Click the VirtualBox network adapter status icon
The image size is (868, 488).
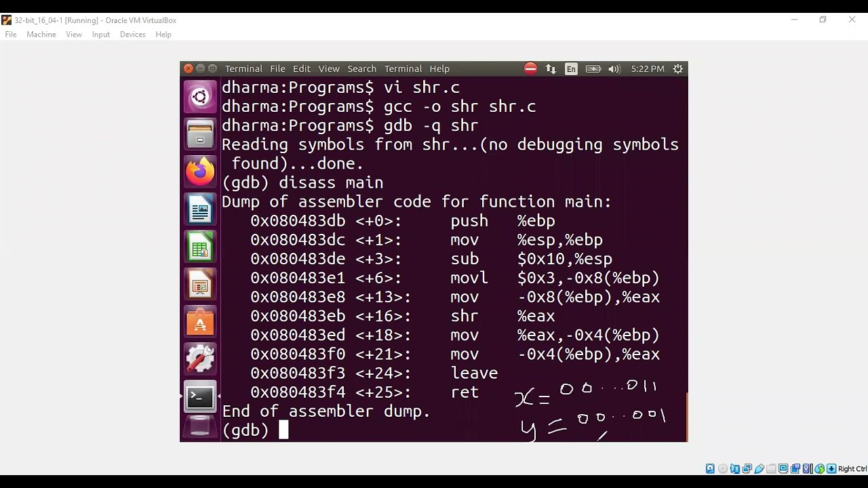[x=747, y=468]
